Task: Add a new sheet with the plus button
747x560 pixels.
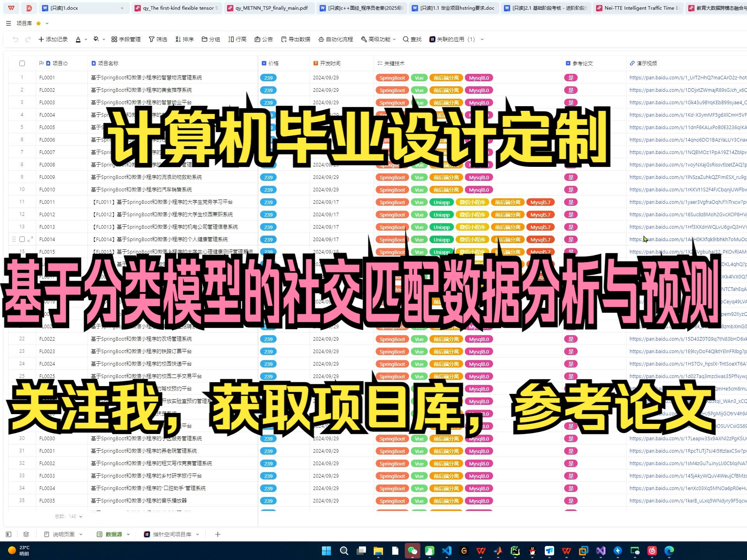Action: pos(218,534)
